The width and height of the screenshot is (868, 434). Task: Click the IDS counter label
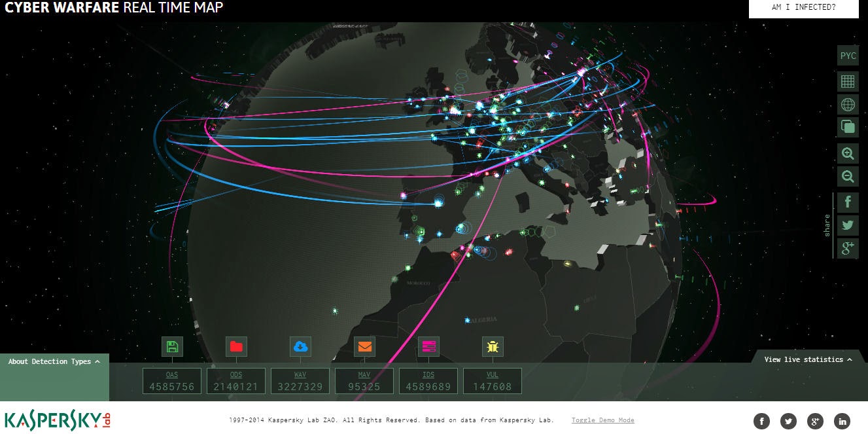pos(428,375)
